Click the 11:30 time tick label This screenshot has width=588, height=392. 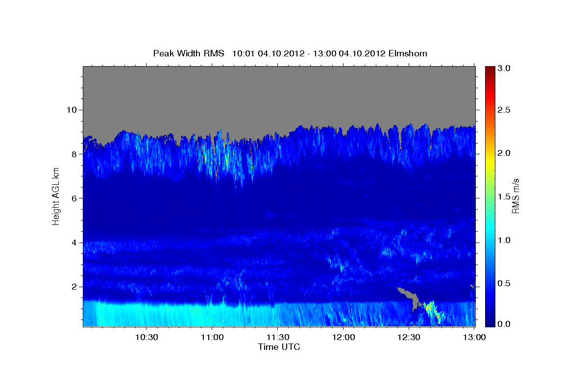pos(277,338)
